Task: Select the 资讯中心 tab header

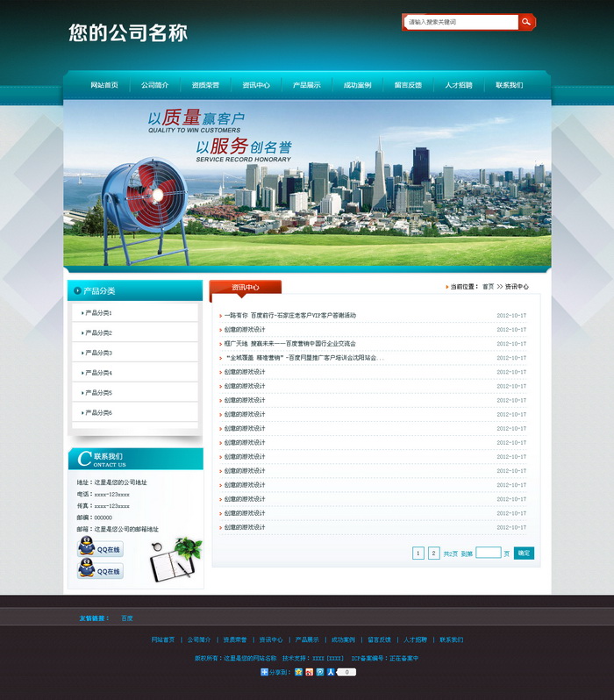Action: click(x=246, y=288)
